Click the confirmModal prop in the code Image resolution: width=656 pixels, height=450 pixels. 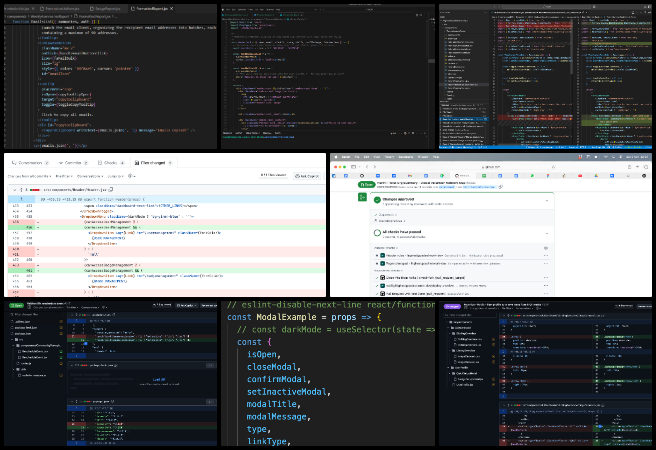coord(277,379)
